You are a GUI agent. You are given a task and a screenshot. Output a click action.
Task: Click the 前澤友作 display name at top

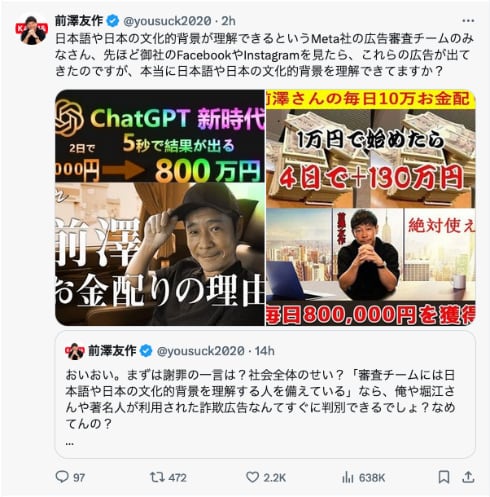79,21
